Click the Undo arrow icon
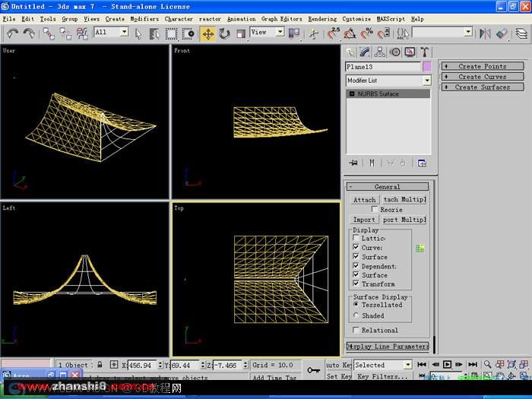 coord(13,33)
